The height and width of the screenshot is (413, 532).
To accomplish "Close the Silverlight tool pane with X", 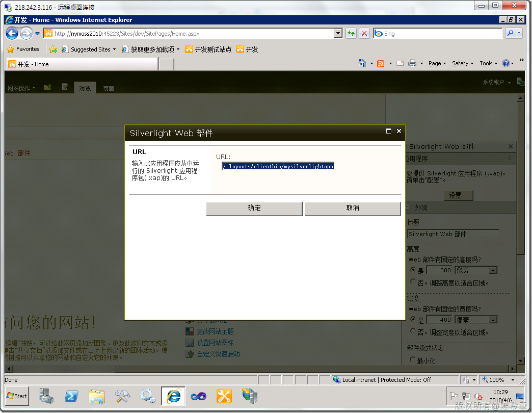I will pyautogui.click(x=510, y=146).
